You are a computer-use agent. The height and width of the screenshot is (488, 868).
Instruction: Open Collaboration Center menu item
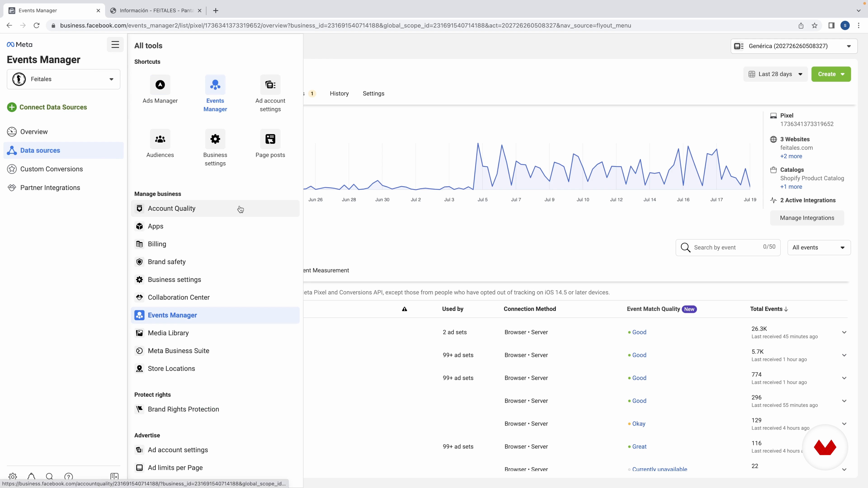pyautogui.click(x=215, y=297)
